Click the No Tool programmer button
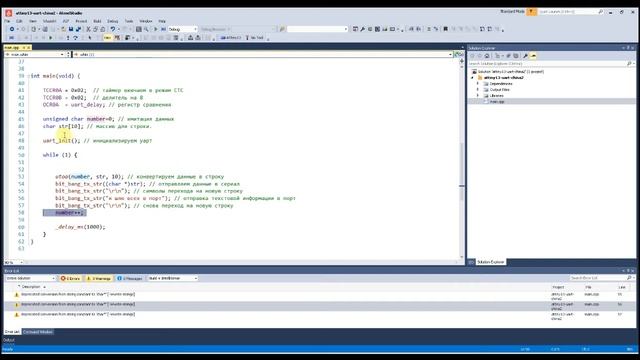This screenshot has width=640, height=360. point(255,38)
